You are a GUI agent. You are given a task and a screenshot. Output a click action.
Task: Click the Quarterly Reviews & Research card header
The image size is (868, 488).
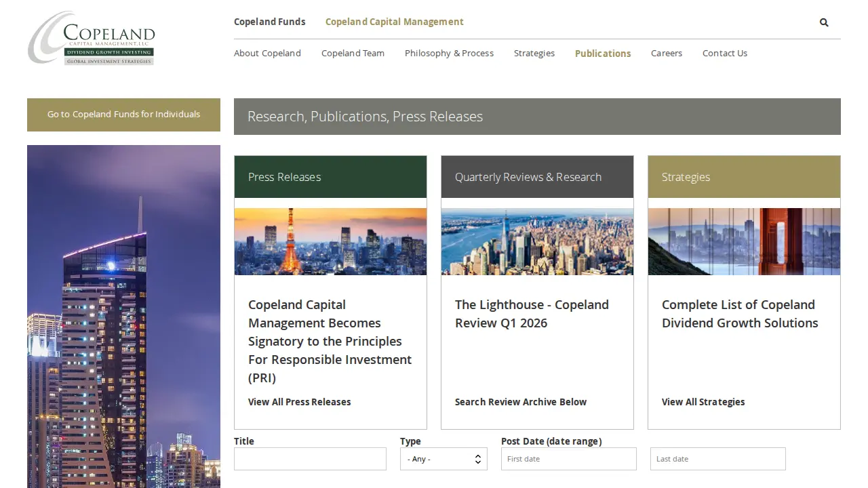pyautogui.click(x=537, y=177)
